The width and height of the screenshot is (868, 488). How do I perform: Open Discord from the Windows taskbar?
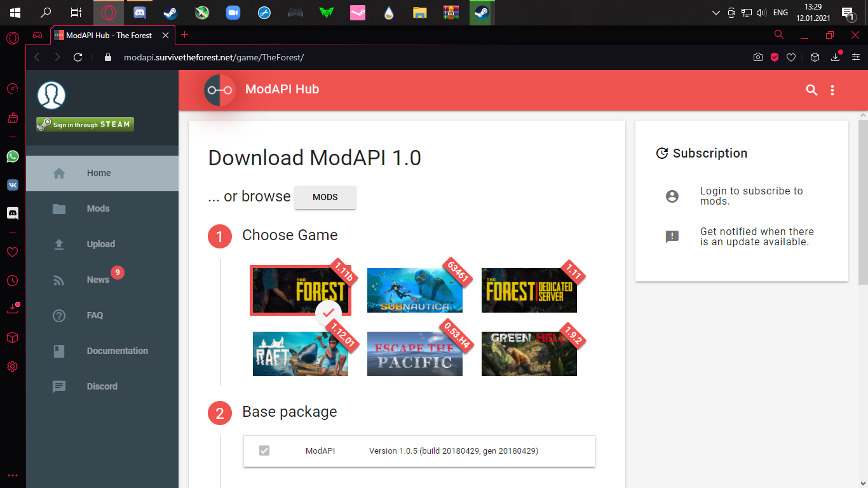[140, 13]
